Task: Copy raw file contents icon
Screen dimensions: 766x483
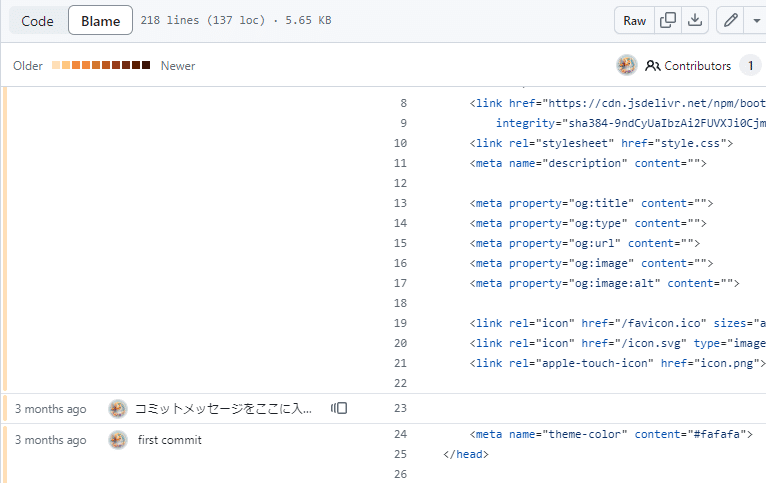Action: (668, 21)
